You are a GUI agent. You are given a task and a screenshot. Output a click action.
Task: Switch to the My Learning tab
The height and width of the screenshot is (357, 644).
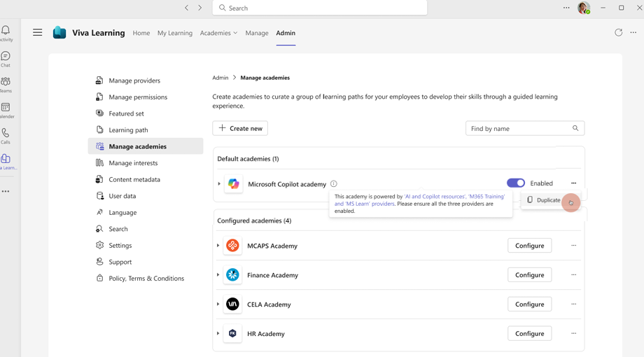pyautogui.click(x=175, y=33)
